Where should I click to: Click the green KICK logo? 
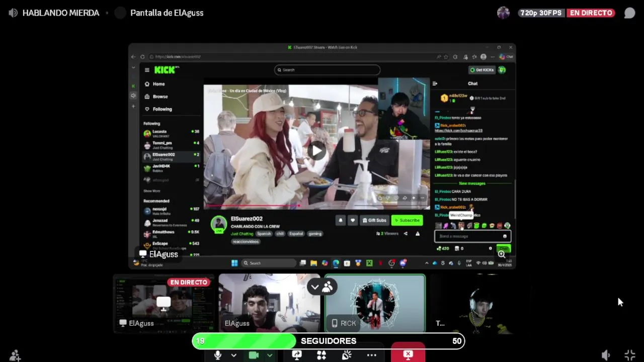(165, 70)
